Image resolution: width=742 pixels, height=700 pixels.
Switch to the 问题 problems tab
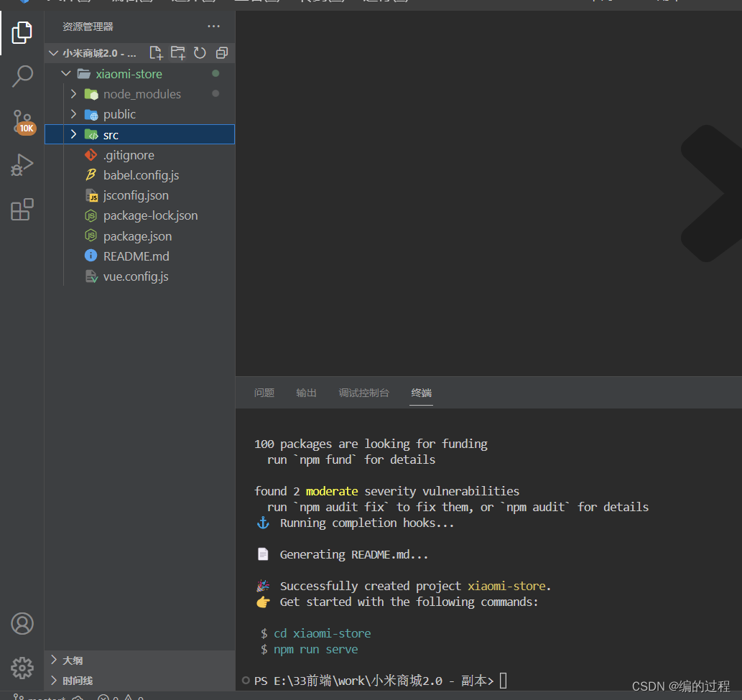pyautogui.click(x=264, y=393)
